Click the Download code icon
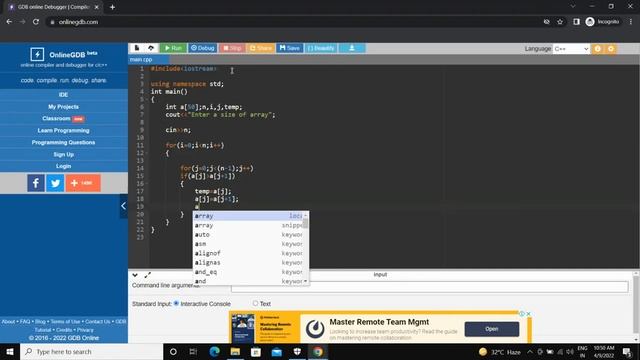 pos(352,48)
